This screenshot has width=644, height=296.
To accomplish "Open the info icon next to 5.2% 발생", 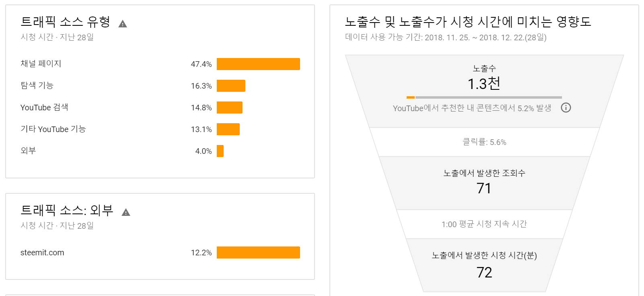I will (x=566, y=108).
